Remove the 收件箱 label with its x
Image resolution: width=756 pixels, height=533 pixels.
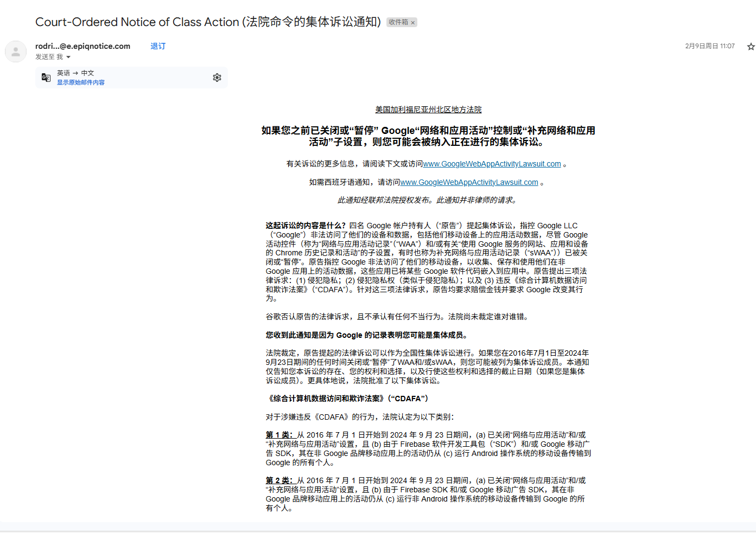pyautogui.click(x=413, y=23)
